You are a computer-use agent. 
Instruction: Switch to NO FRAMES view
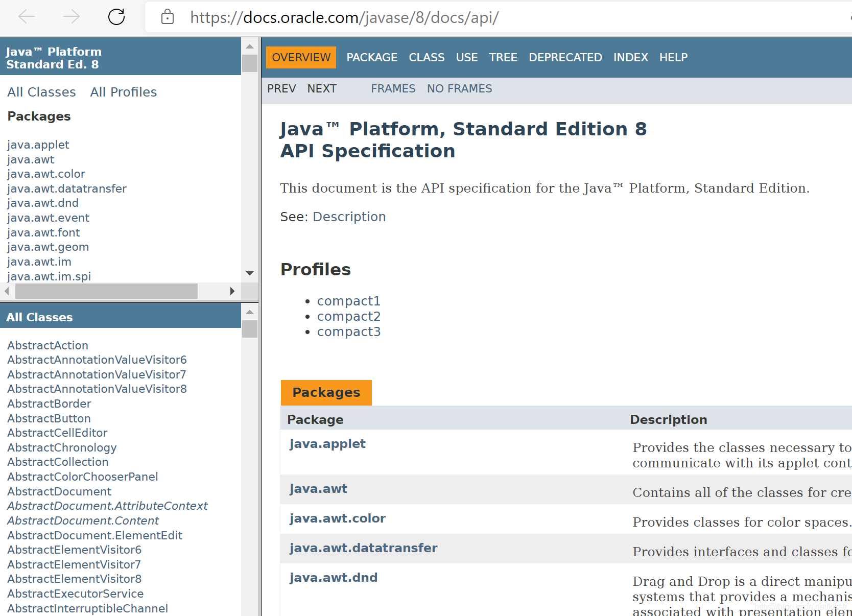click(x=459, y=89)
